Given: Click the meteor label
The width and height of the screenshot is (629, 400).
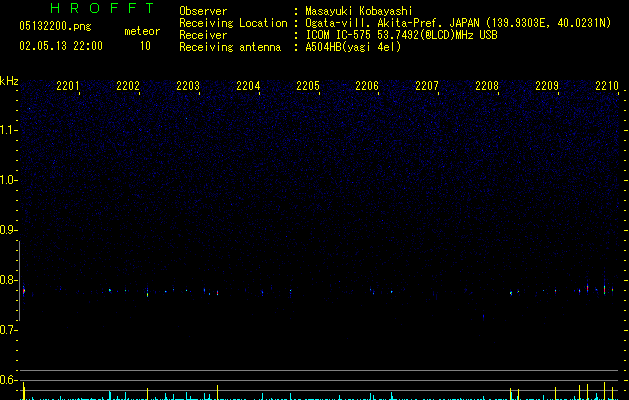Looking at the screenshot, I should (x=142, y=31).
